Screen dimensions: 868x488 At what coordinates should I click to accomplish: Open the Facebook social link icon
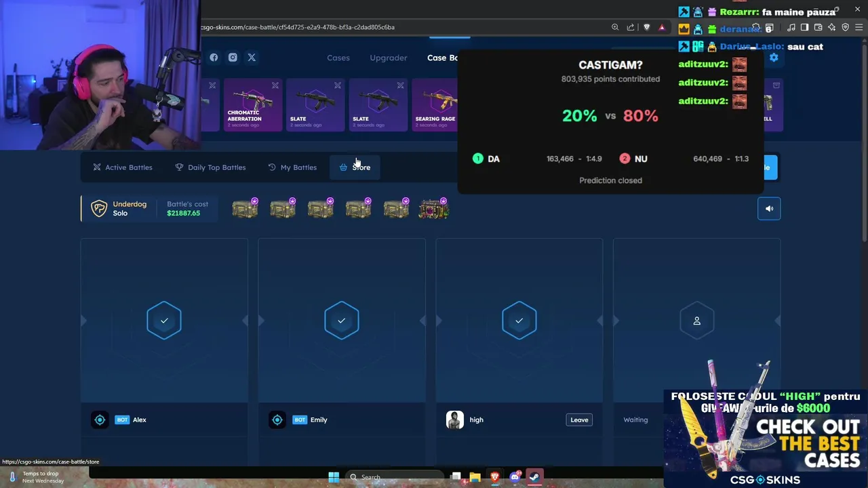[214, 58]
